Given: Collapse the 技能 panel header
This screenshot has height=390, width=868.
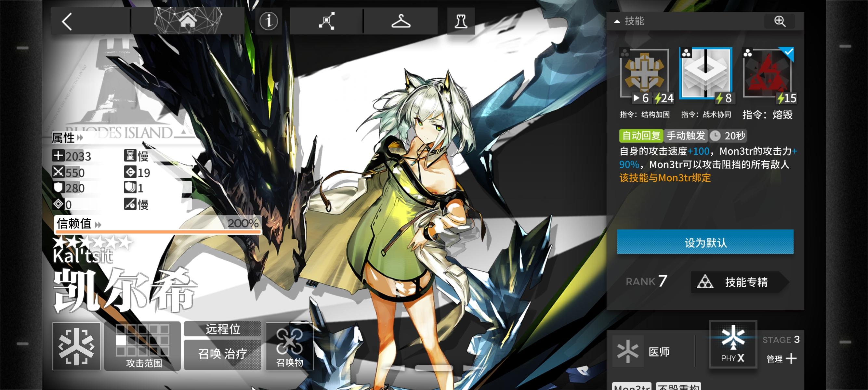Looking at the screenshot, I should click(x=629, y=21).
